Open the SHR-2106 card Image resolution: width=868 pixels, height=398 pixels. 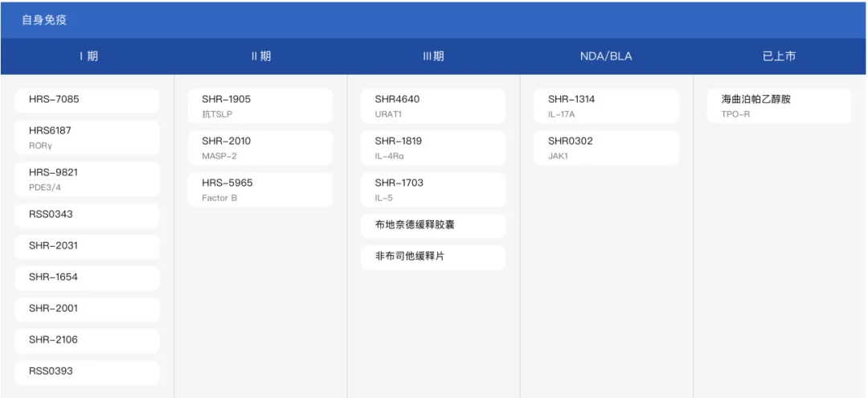[x=88, y=340]
